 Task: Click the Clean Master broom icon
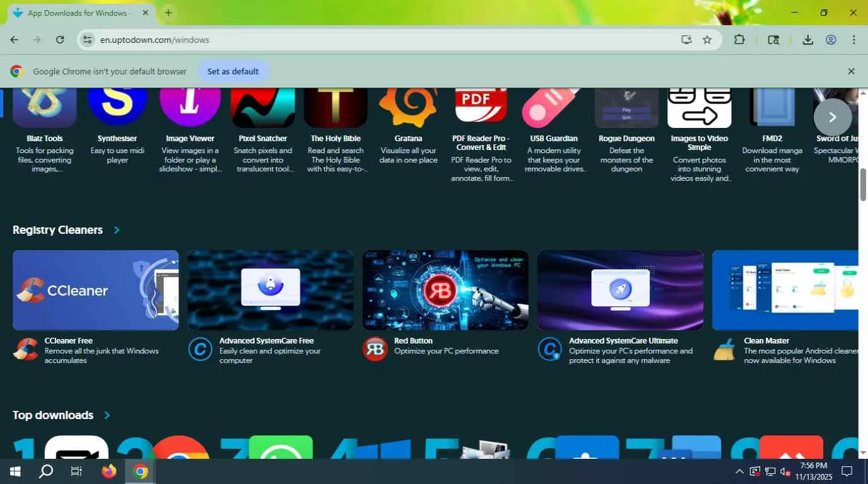click(x=725, y=349)
